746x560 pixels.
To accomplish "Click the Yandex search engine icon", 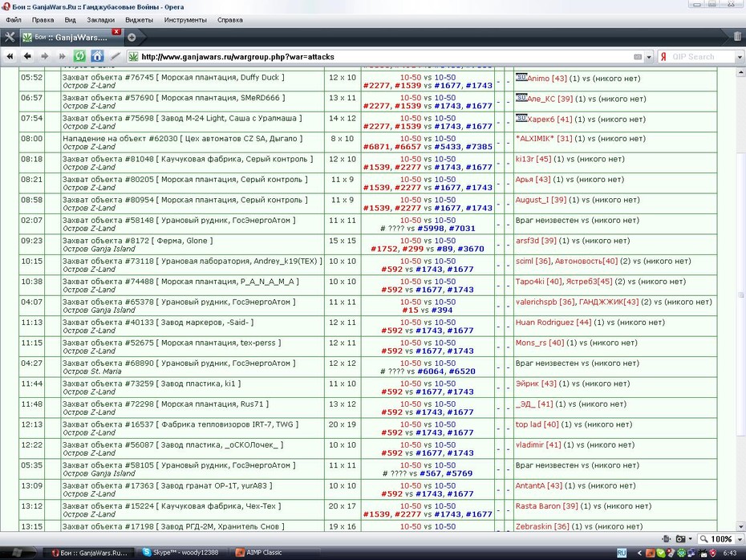I will [x=663, y=57].
